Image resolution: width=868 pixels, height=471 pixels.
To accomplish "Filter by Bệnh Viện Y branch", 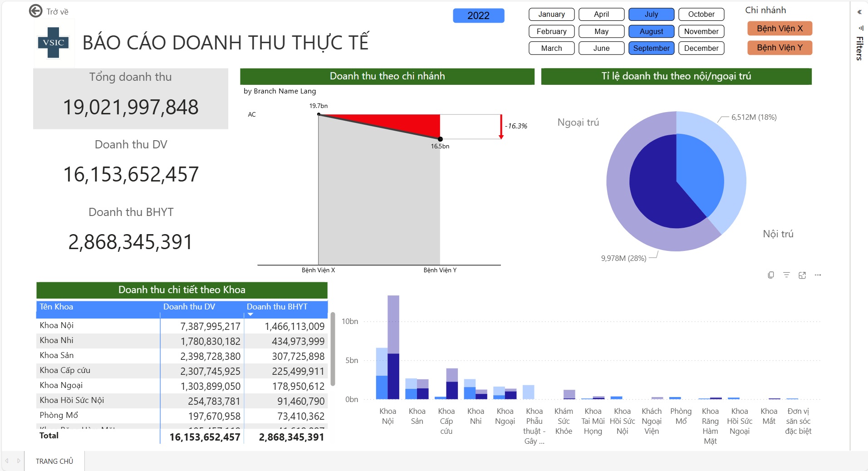I will [x=780, y=48].
